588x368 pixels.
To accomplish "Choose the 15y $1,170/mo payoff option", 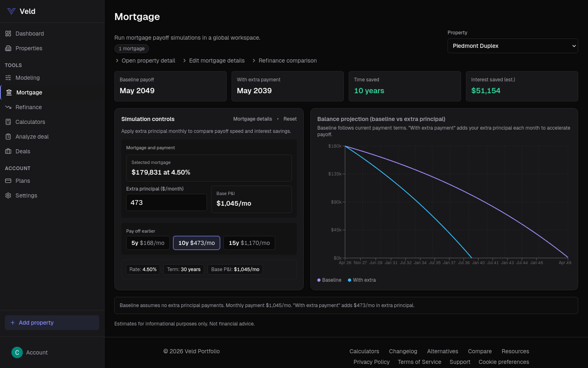I will pyautogui.click(x=249, y=243).
